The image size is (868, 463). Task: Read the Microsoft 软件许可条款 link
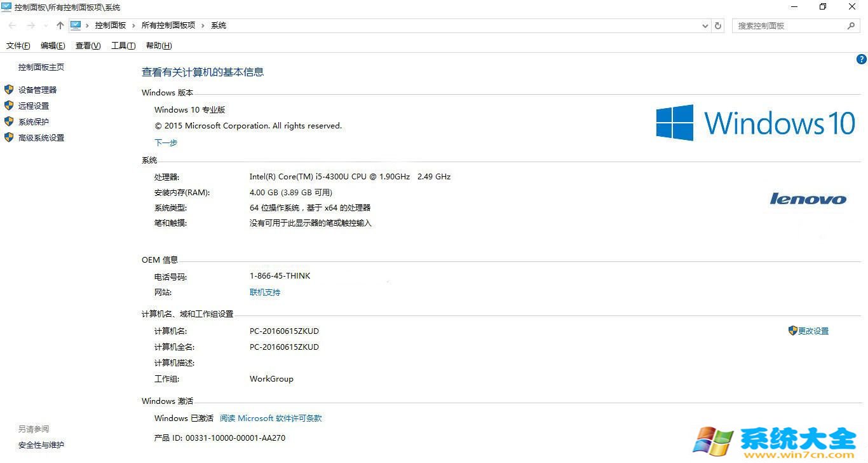click(271, 418)
